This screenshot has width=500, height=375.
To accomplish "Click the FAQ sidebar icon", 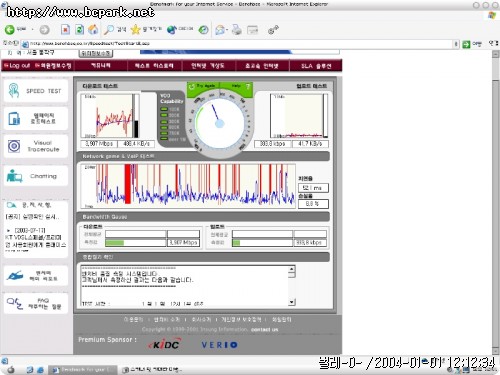I will point(15,303).
